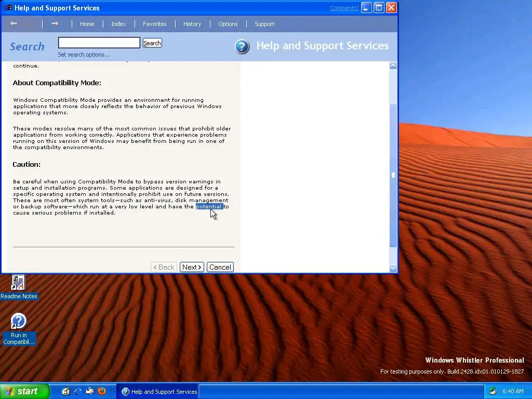Click the Help and Support Services taskbar button

158,392
